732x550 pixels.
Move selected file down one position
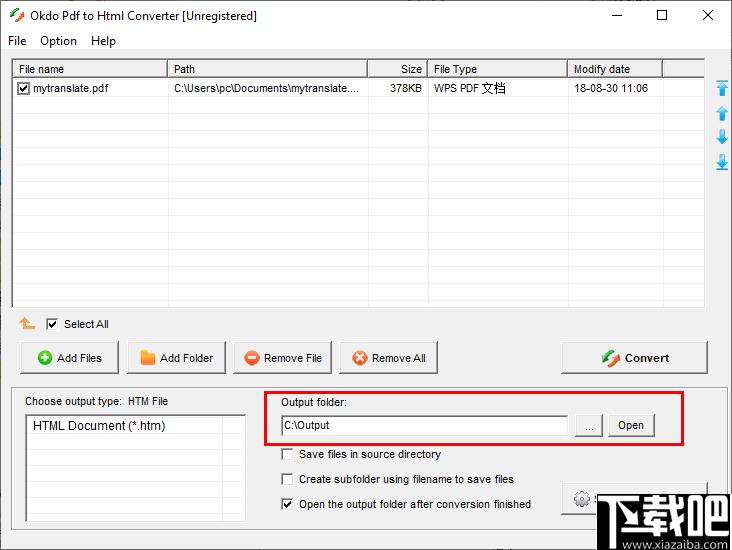click(722, 137)
